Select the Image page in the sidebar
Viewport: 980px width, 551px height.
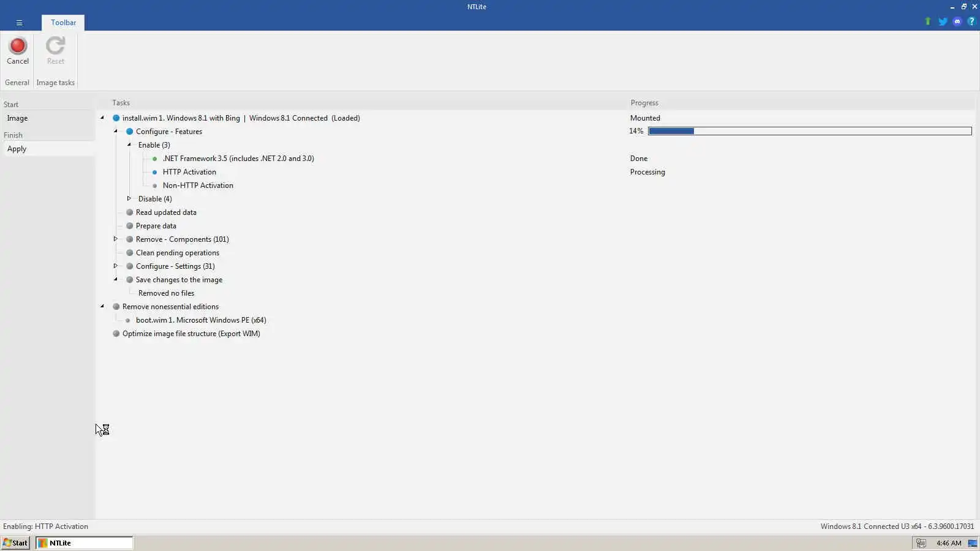[48, 118]
